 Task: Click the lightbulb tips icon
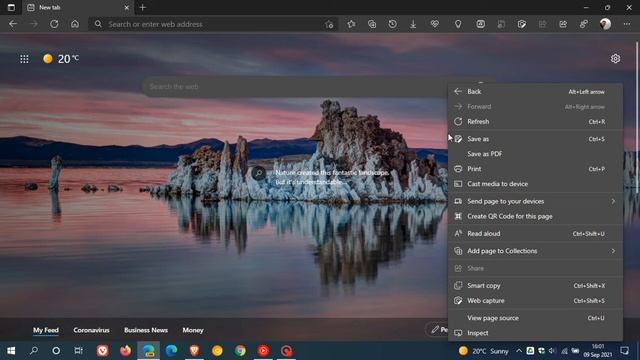pos(458,24)
